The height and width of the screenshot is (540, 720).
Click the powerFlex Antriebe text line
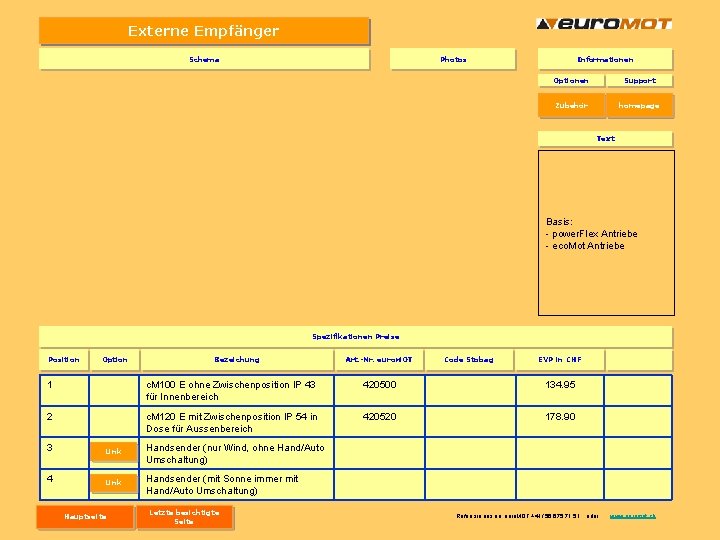coord(591,234)
